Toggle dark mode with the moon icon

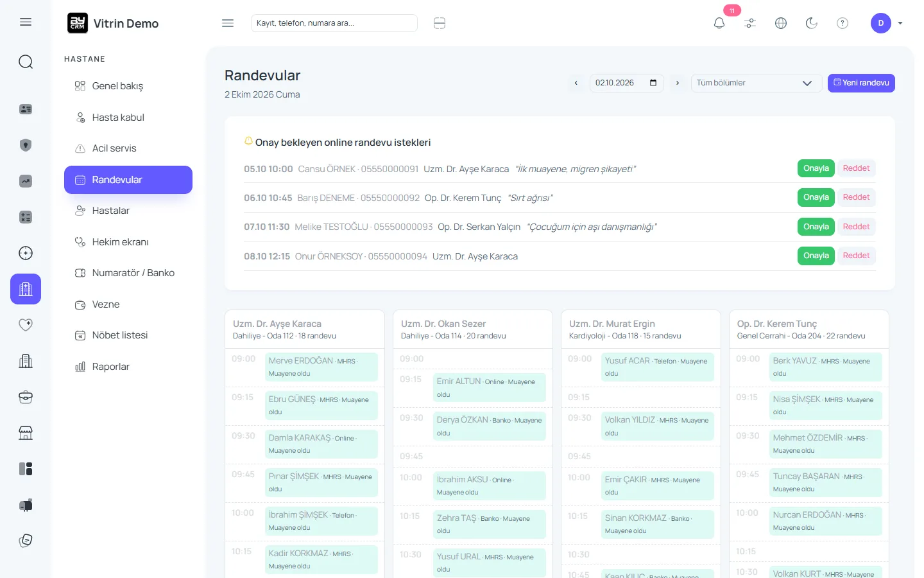click(x=812, y=23)
